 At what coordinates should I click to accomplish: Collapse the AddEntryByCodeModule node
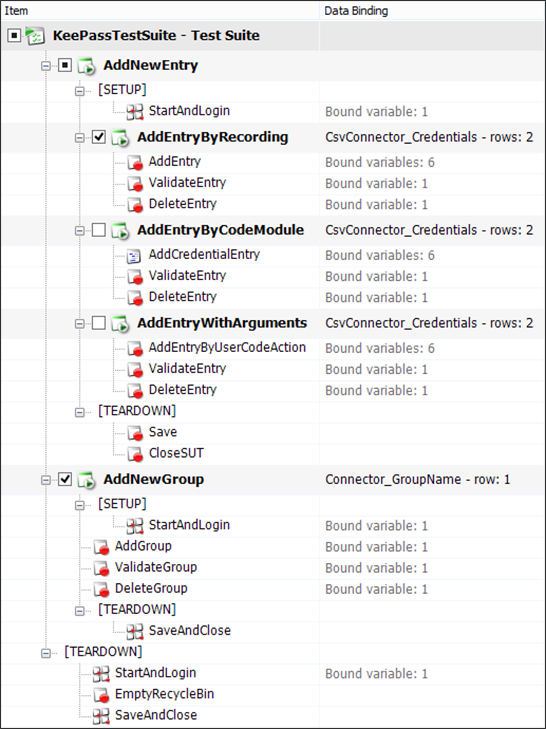click(x=80, y=231)
